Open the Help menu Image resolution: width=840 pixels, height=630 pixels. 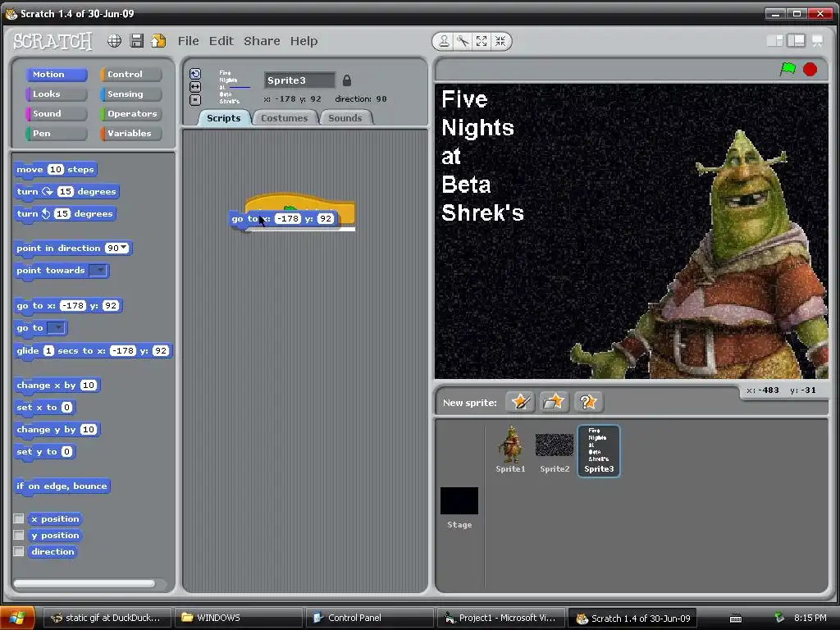click(x=304, y=41)
